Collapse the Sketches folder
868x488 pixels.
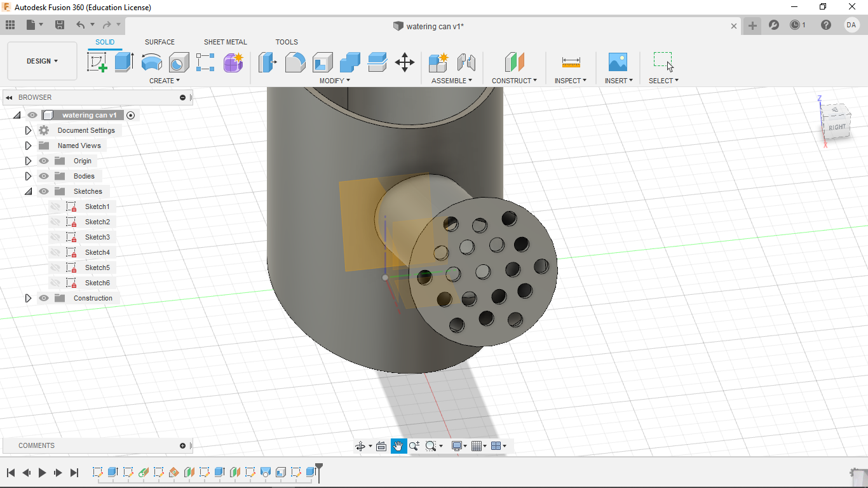pos(28,191)
